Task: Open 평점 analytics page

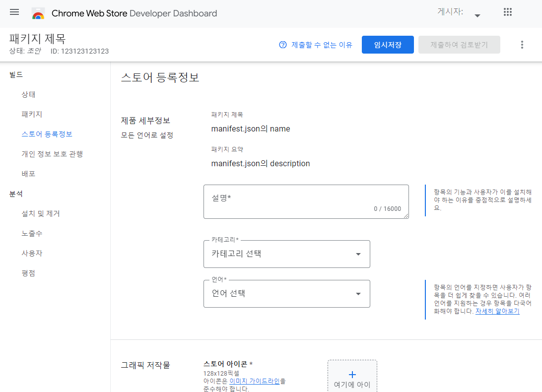Action: pyautogui.click(x=28, y=273)
